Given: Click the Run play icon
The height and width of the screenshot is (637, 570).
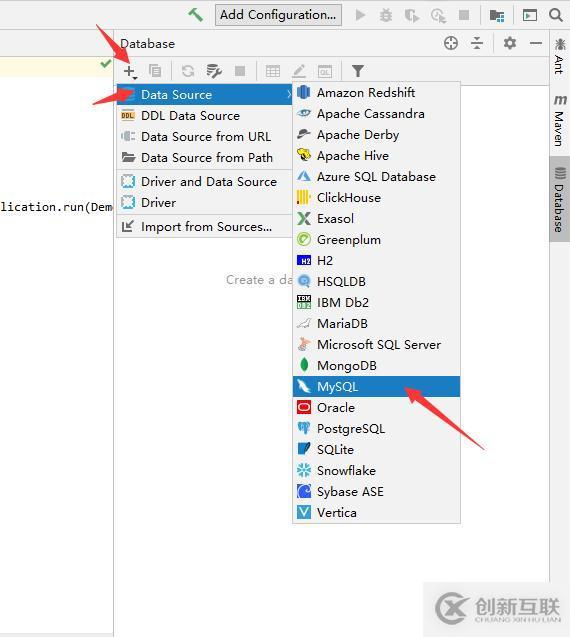Looking at the screenshot, I should [360, 15].
